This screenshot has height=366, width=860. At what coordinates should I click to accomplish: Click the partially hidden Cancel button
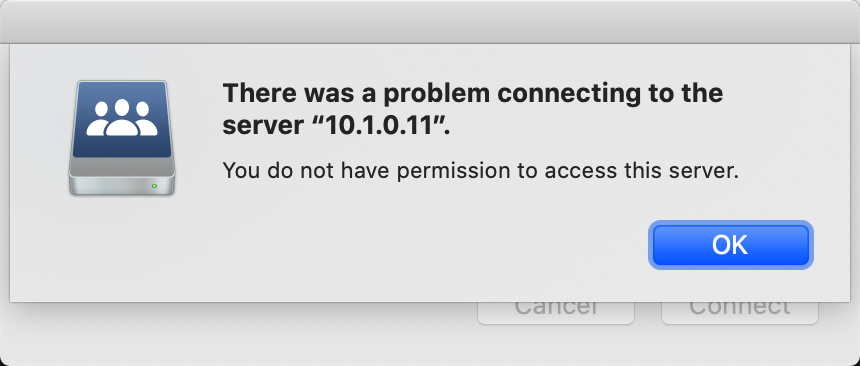556,312
